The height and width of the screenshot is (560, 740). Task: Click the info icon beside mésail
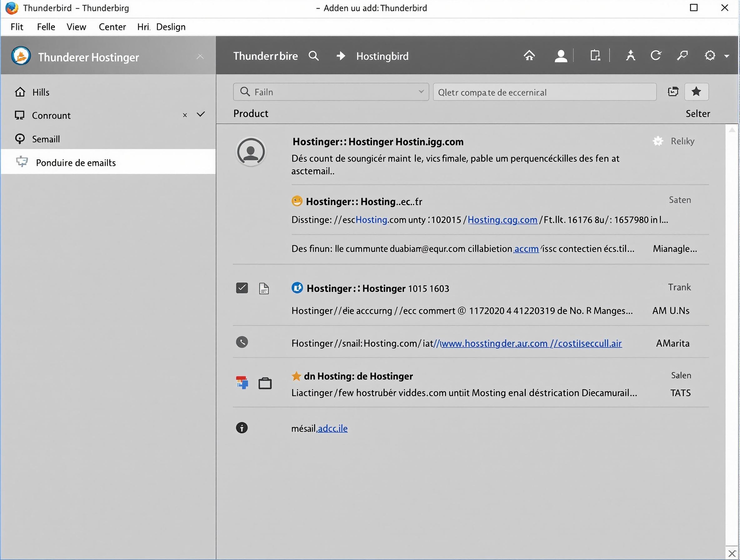coord(242,428)
